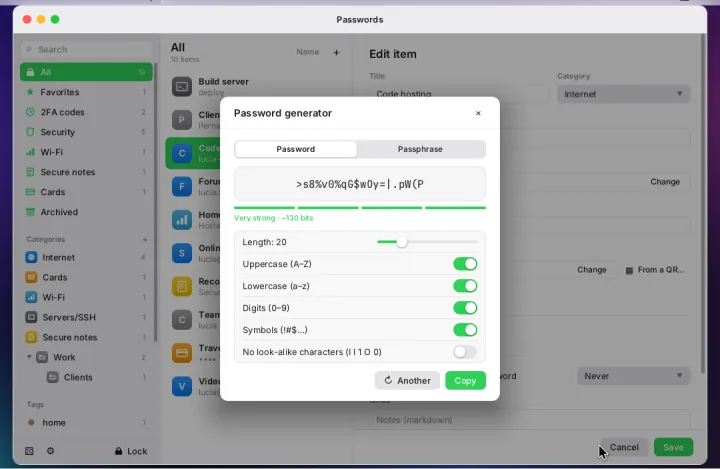Disable Digits (0–9) switch
Image resolution: width=720 pixels, height=469 pixels.
465,308
